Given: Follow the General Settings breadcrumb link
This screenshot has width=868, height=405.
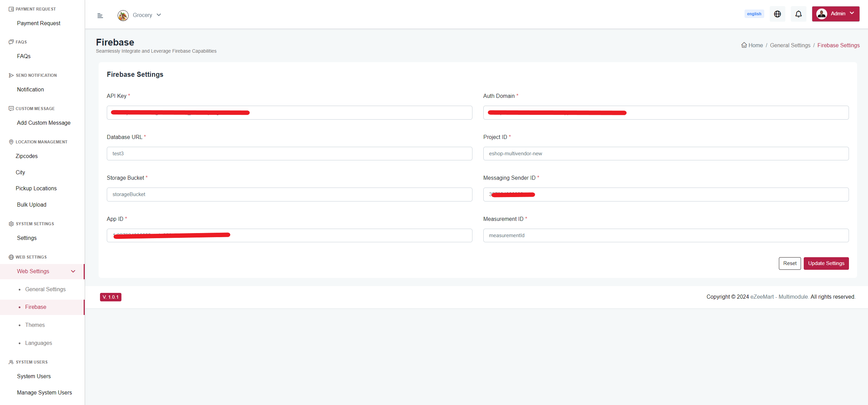Looking at the screenshot, I should [790, 45].
